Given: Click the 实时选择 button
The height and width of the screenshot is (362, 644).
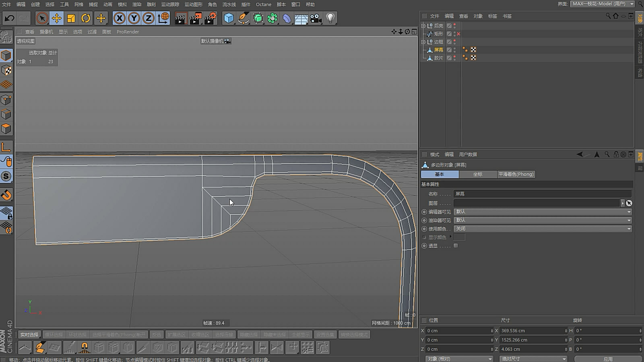Looking at the screenshot, I should [x=29, y=335].
